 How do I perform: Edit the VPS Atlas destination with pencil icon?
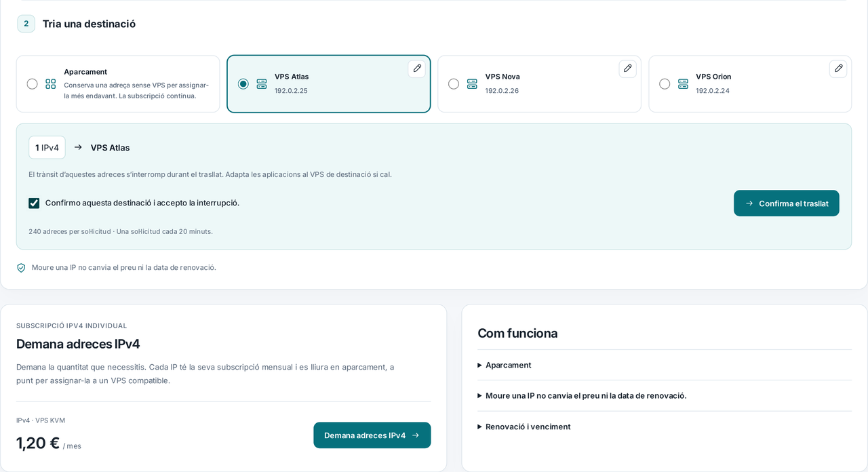pyautogui.click(x=417, y=68)
